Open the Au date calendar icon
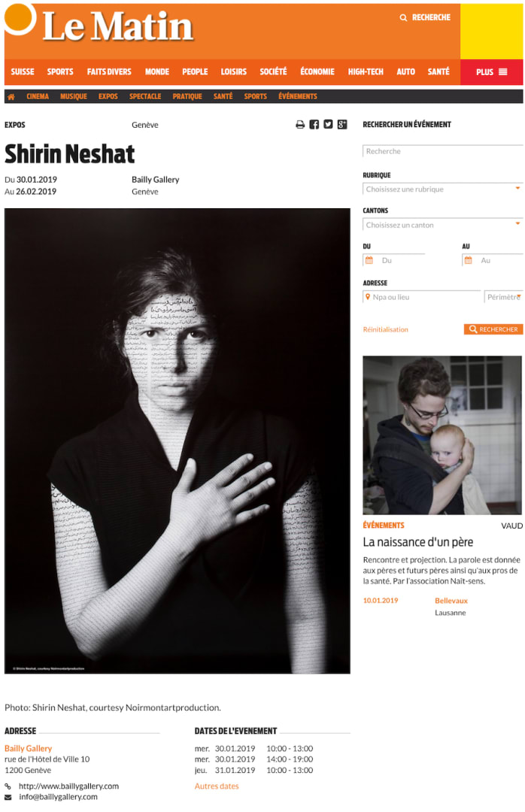This screenshot has height=812, width=525. point(468,260)
